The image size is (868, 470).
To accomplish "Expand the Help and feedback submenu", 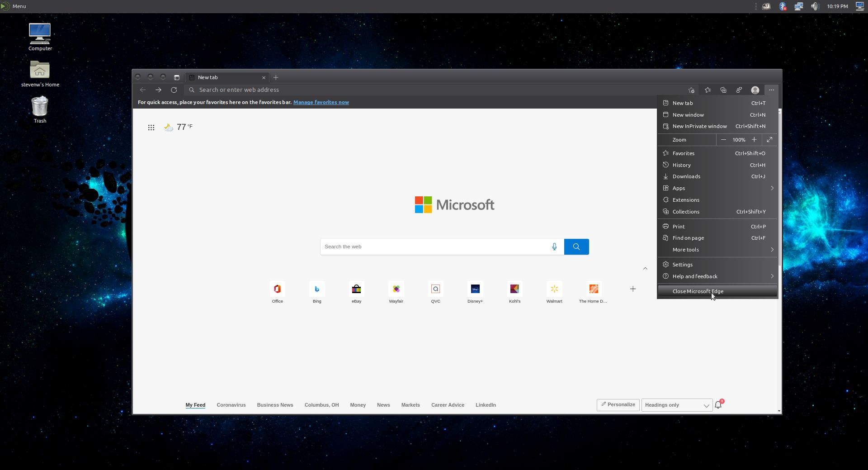I will coord(717,276).
